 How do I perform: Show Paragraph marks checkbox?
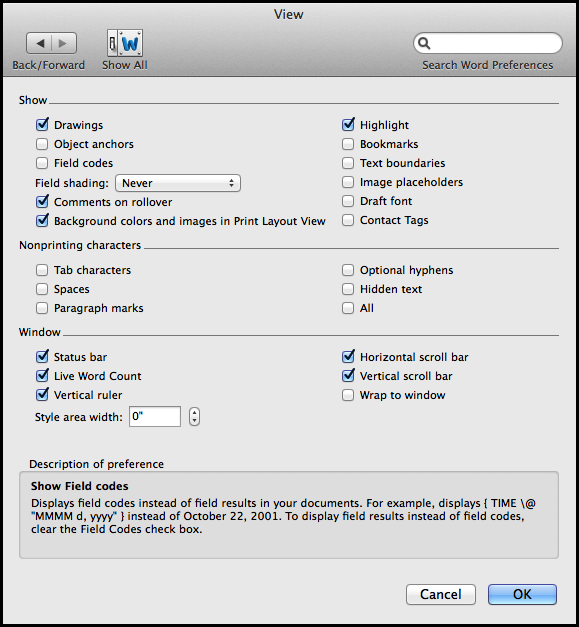pyautogui.click(x=42, y=308)
